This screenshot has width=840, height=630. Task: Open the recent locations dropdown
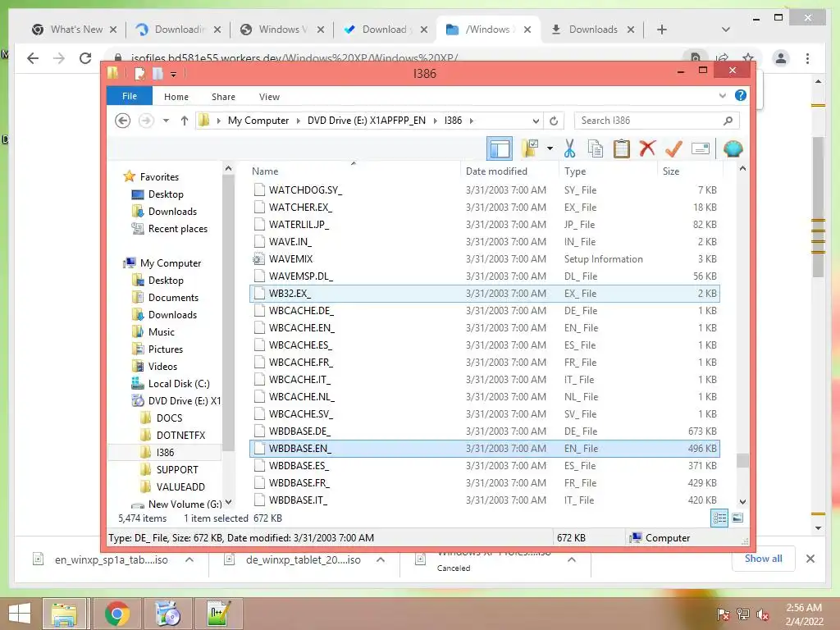(166, 121)
